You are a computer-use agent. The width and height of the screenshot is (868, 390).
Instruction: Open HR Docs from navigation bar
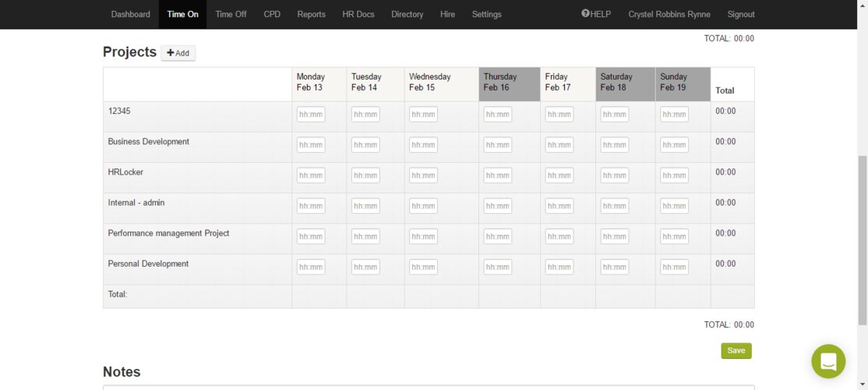click(358, 14)
